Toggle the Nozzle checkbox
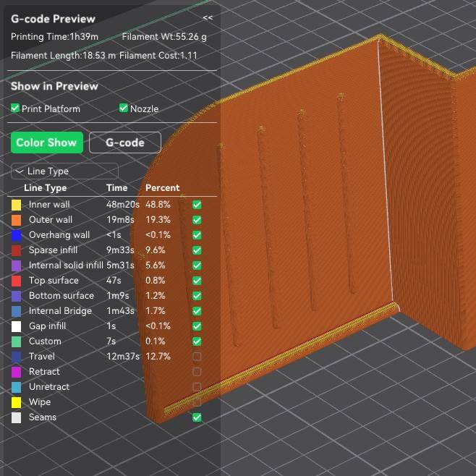This screenshot has height=476, width=476. pos(123,108)
